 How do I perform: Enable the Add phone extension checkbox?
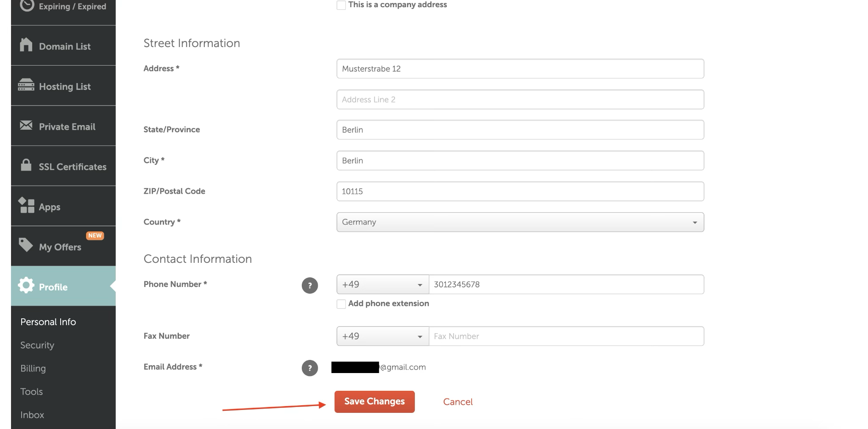coord(341,304)
